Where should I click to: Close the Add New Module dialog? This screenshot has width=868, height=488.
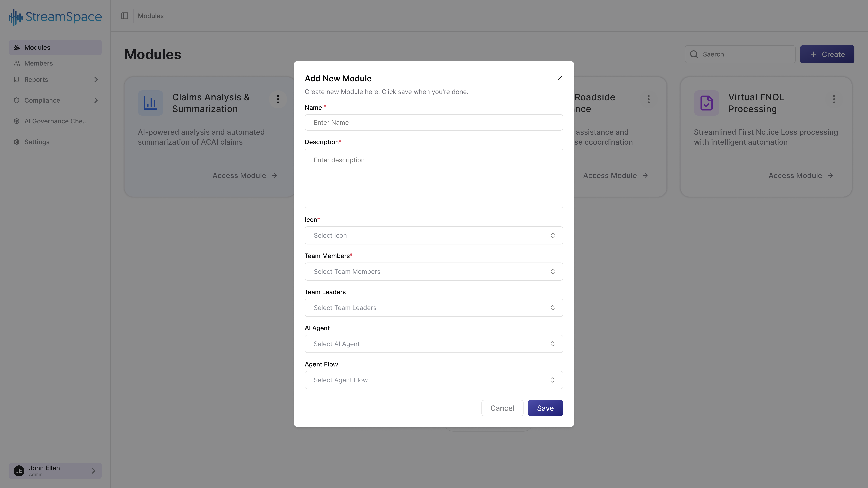(x=560, y=78)
